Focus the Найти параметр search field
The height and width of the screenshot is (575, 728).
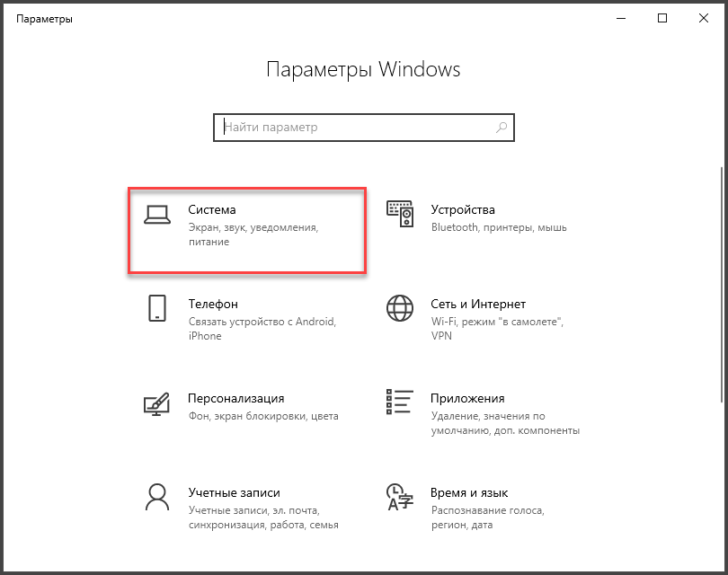(x=363, y=128)
